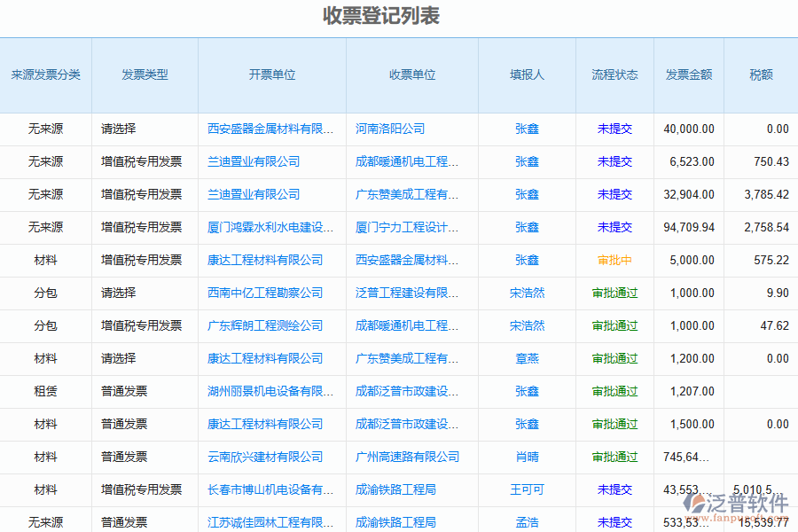Screen dimensions: 798x532
Task: Open the 西南中亿工程勘察公司 link
Action: [265, 293]
